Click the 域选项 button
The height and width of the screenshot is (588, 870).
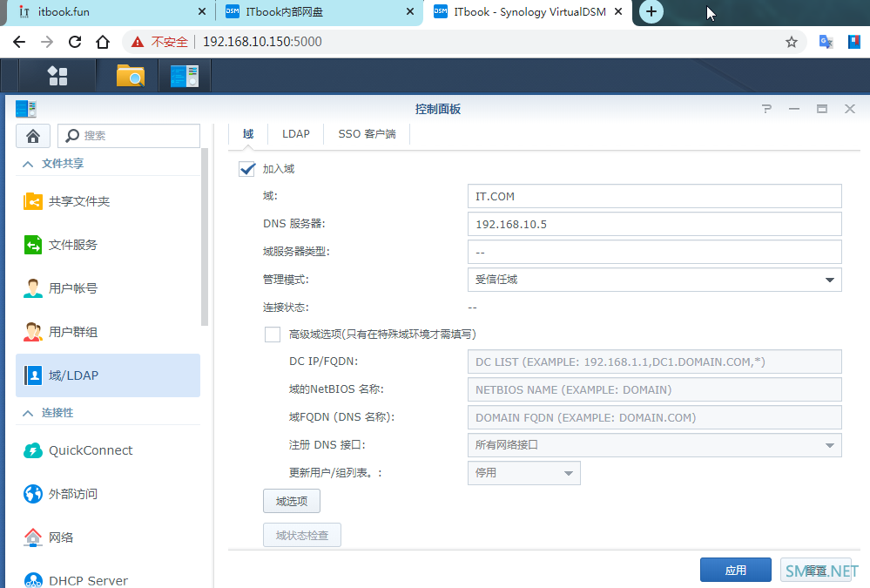pos(291,502)
